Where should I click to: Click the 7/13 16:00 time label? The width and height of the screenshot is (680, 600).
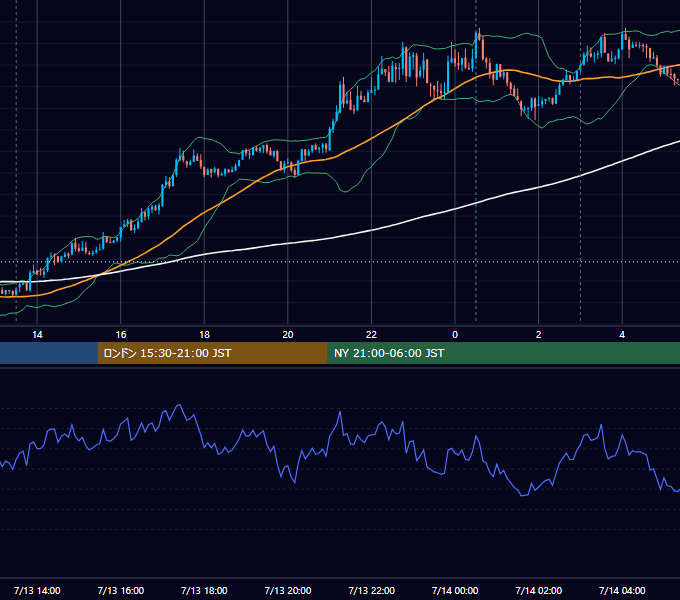coord(121,590)
